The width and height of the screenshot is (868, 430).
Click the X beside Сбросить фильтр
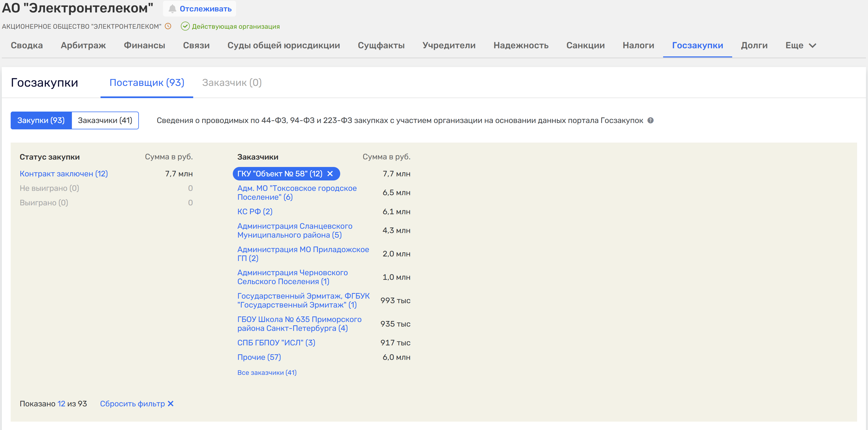point(171,404)
